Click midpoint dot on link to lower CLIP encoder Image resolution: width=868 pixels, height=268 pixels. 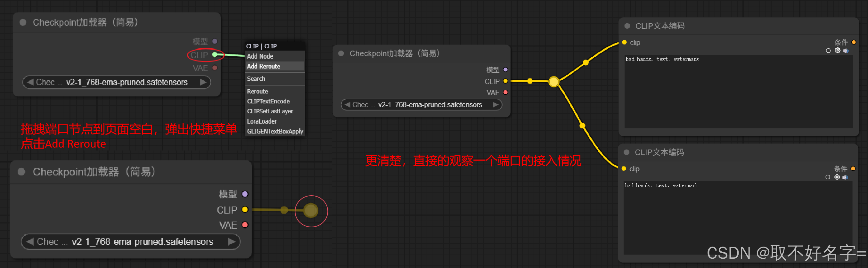582,126
